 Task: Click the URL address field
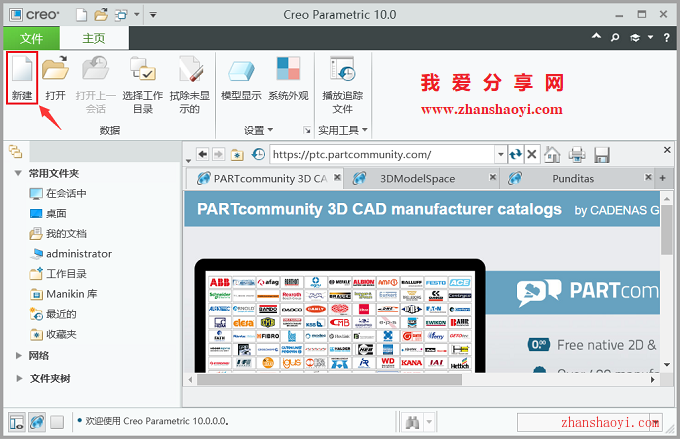click(x=382, y=154)
